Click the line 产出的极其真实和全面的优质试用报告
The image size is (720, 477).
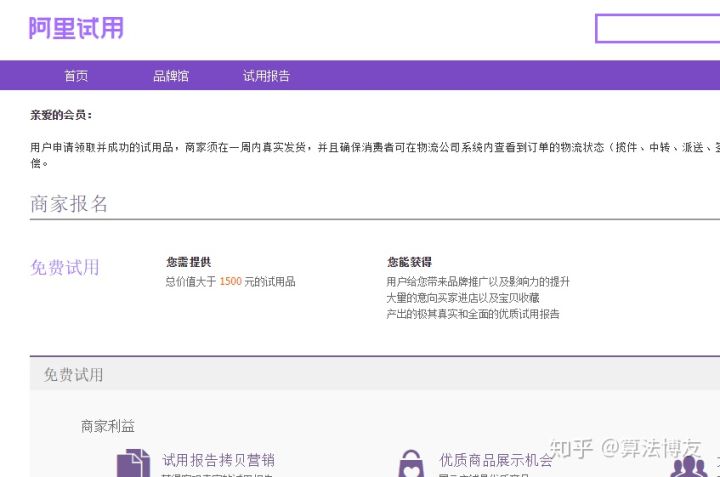[473, 314]
